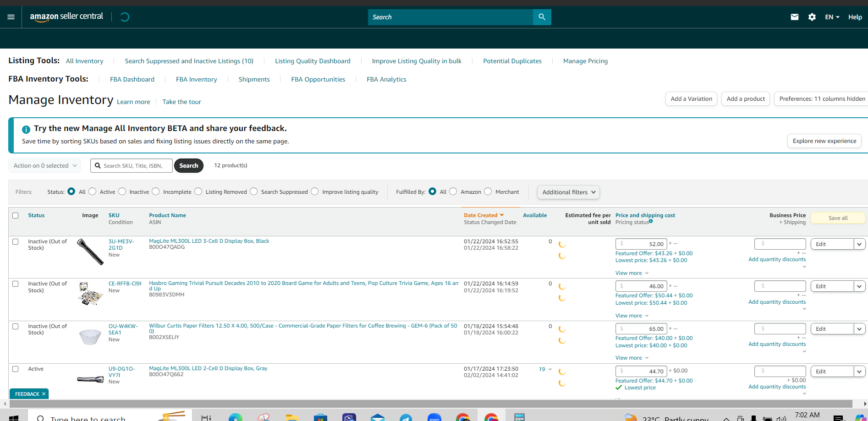The height and width of the screenshot is (421, 868).
Task: Open the mail messages icon
Action: point(795,17)
